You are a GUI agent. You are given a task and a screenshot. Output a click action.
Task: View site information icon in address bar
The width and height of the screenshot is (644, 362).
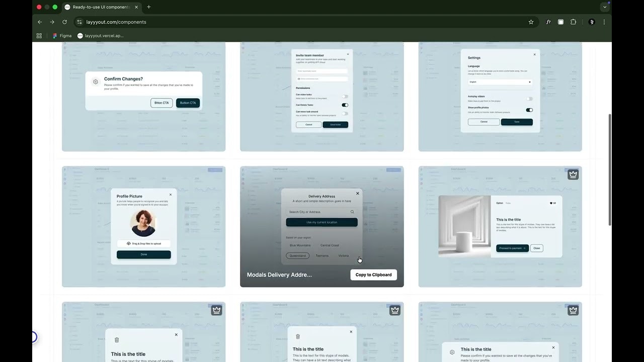(x=79, y=22)
